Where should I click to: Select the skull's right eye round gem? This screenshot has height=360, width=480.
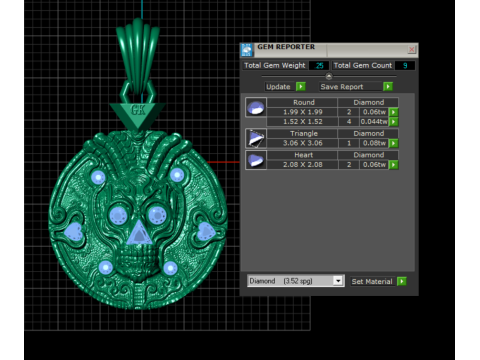tap(157, 215)
